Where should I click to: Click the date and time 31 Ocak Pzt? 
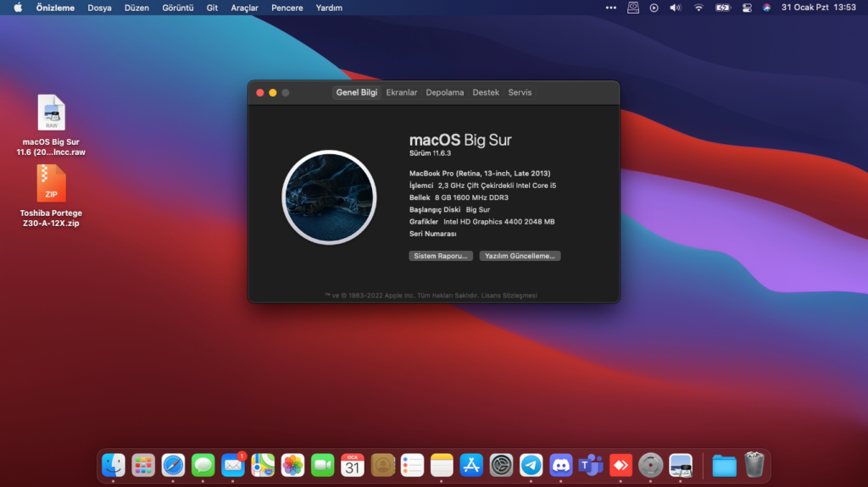coord(818,7)
